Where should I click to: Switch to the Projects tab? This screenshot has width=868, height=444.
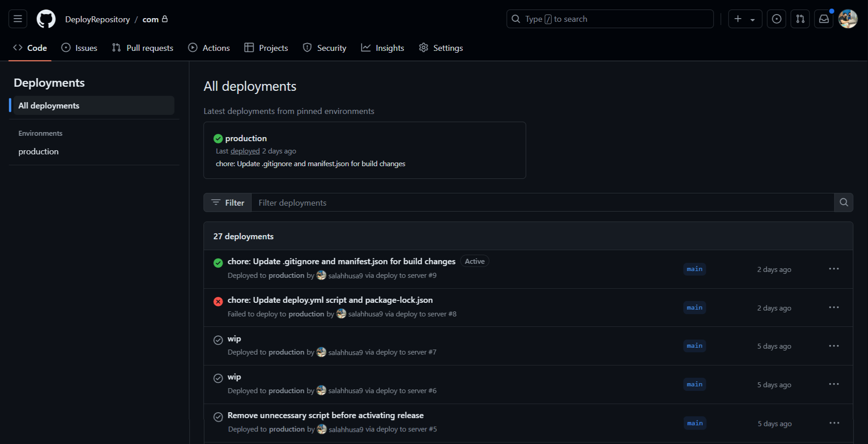[x=266, y=48]
